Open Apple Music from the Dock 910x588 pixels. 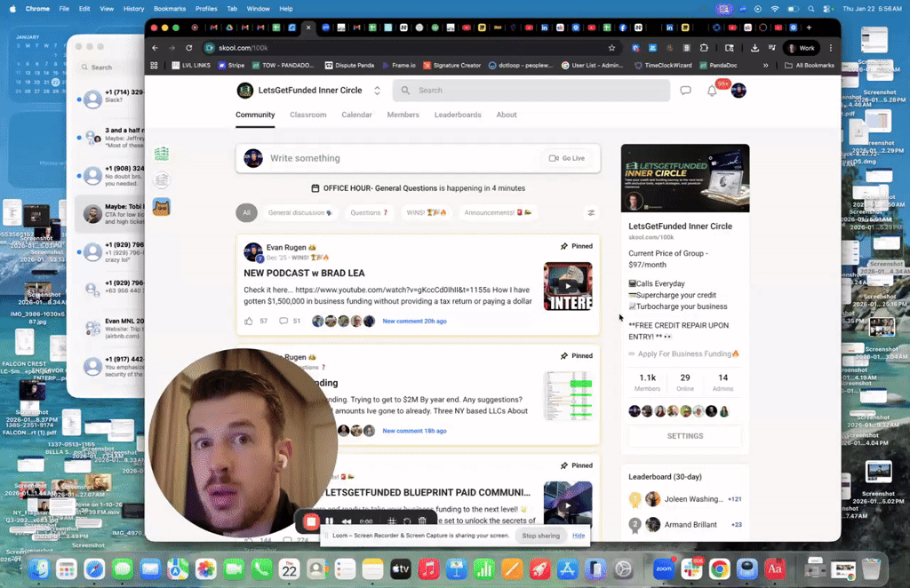coord(428,568)
